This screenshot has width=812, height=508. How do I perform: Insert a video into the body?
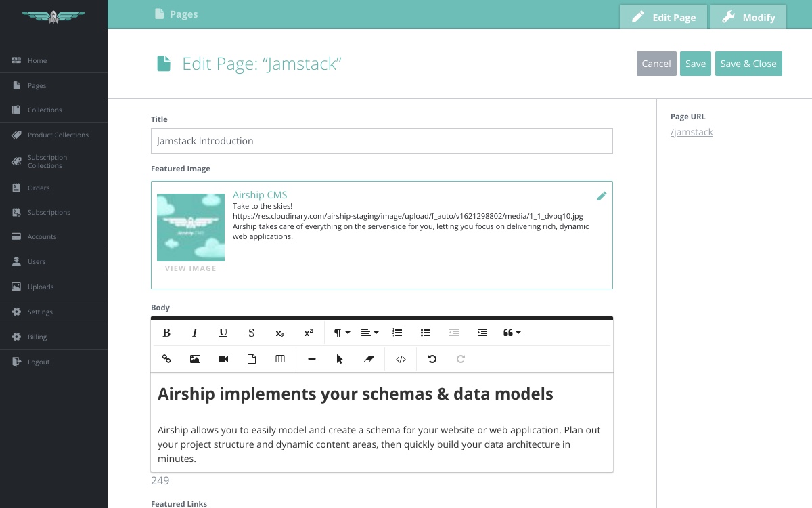[223, 359]
